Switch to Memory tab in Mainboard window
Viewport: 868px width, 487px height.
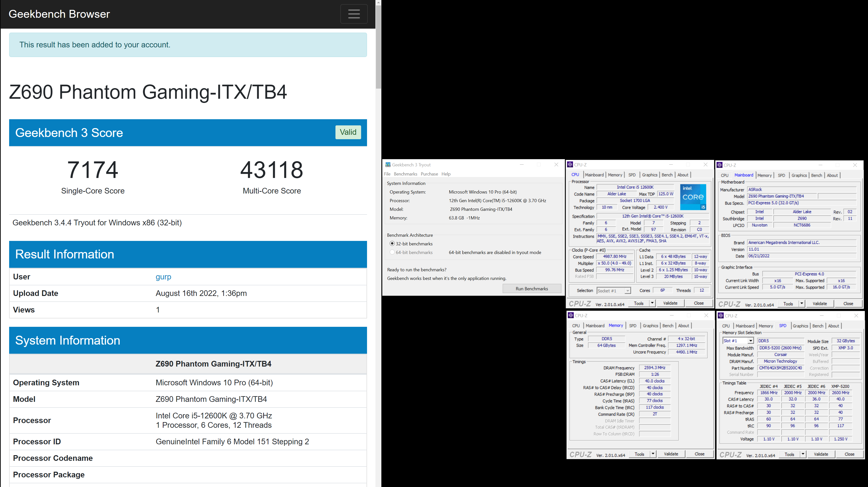[x=764, y=175]
